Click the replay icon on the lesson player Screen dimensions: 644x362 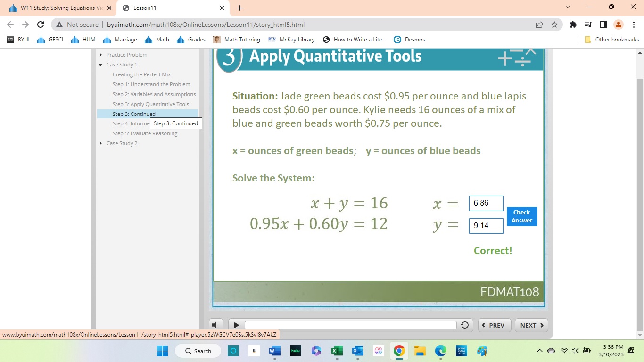pyautogui.click(x=464, y=325)
